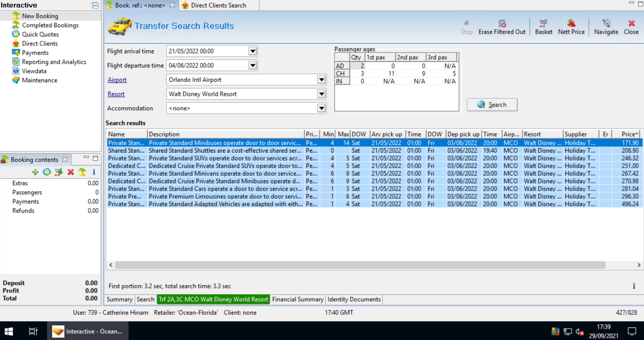Select Shared Standard Shuttles result row

374,150
